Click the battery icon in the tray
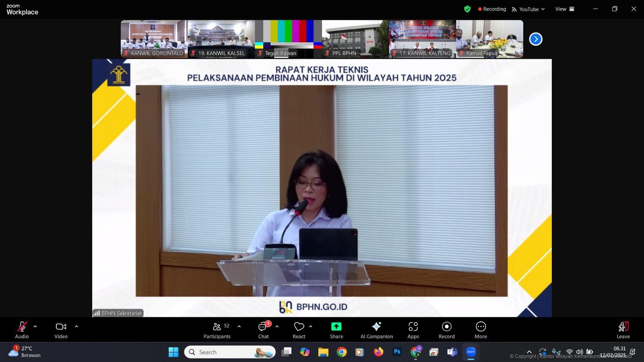Image resolution: width=644 pixels, height=362 pixels. pos(589,352)
